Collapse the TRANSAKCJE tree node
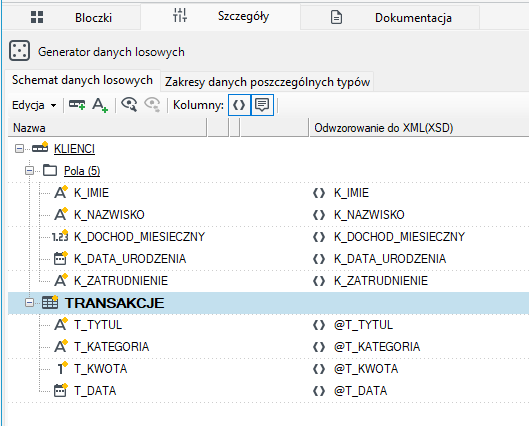Screen dimensions: 529x426 click(x=30, y=303)
